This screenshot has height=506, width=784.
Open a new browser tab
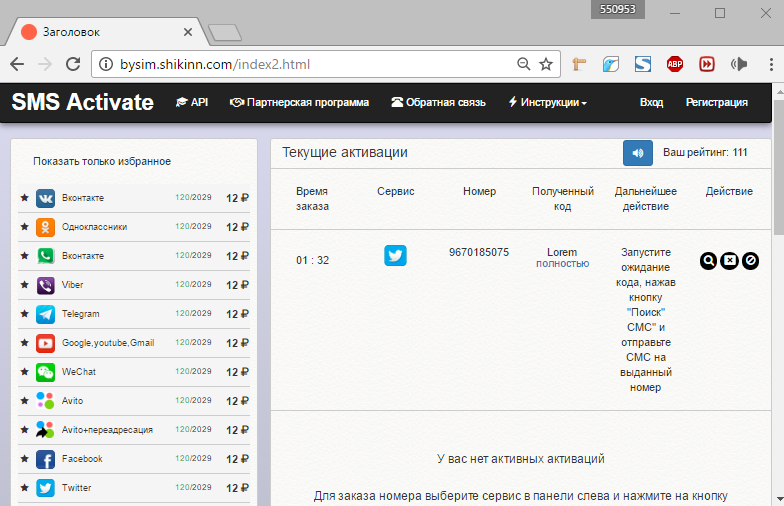[225, 33]
